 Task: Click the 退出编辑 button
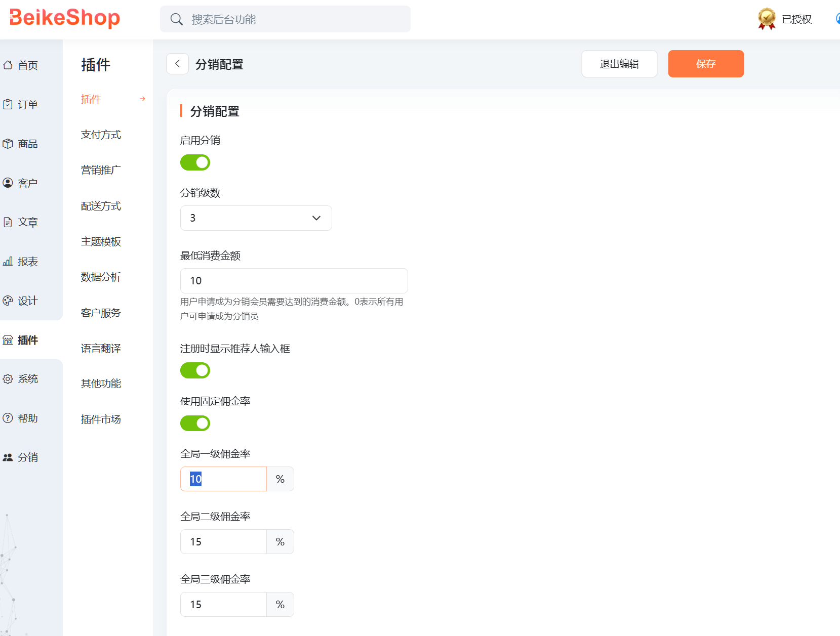pyautogui.click(x=619, y=64)
